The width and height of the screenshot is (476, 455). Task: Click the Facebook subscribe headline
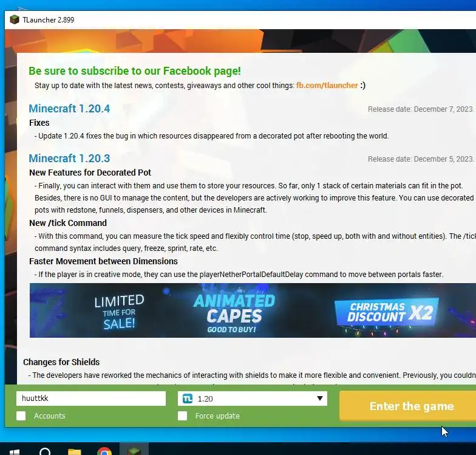135,70
